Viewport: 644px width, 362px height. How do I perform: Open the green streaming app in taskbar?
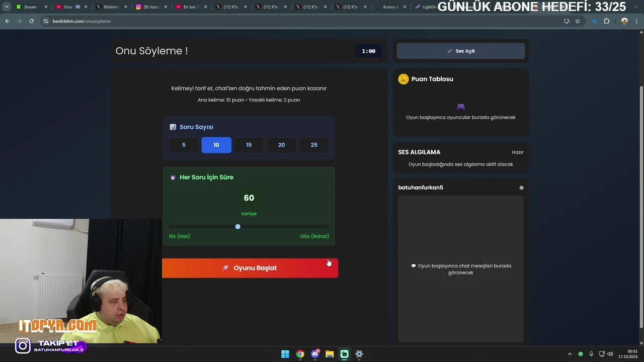click(x=344, y=354)
